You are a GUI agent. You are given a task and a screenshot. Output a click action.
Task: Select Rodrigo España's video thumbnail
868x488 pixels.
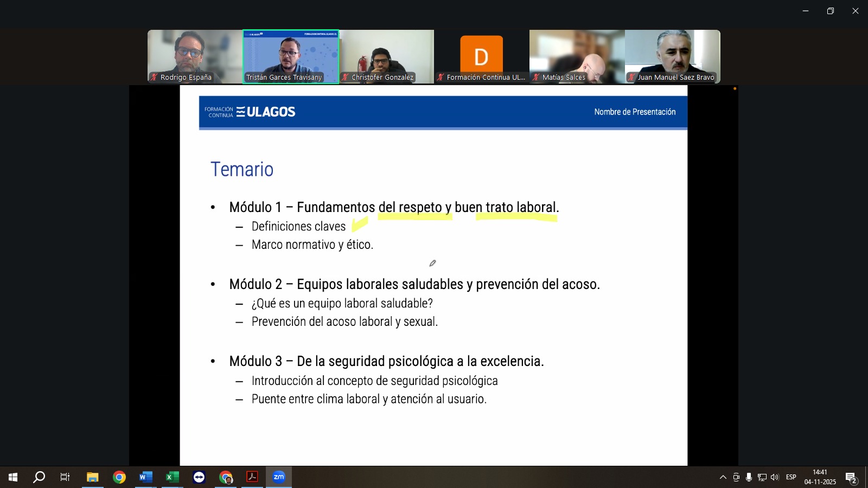pos(195,56)
